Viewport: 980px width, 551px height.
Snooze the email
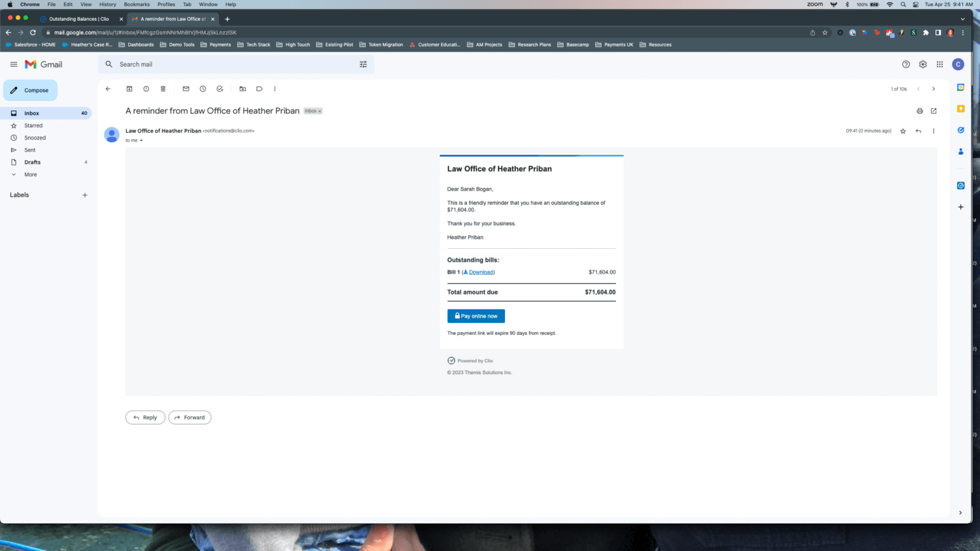pyautogui.click(x=203, y=88)
